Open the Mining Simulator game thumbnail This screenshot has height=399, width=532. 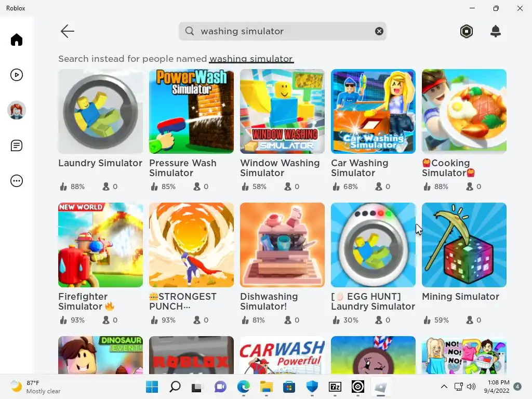point(464,245)
